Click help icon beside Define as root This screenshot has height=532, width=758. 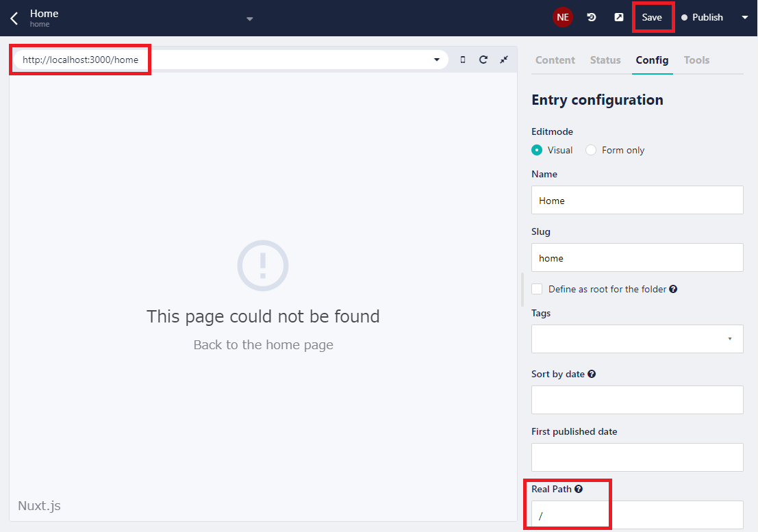[673, 289]
